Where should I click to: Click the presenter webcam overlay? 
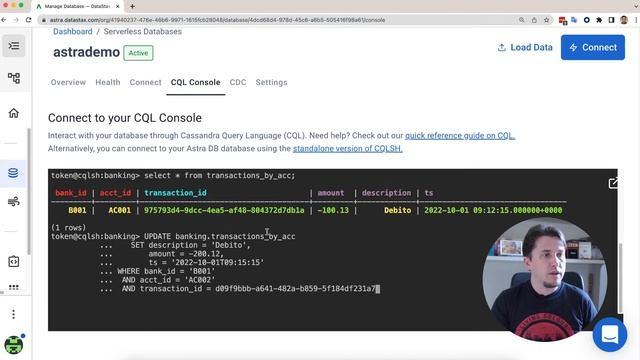coord(544,279)
